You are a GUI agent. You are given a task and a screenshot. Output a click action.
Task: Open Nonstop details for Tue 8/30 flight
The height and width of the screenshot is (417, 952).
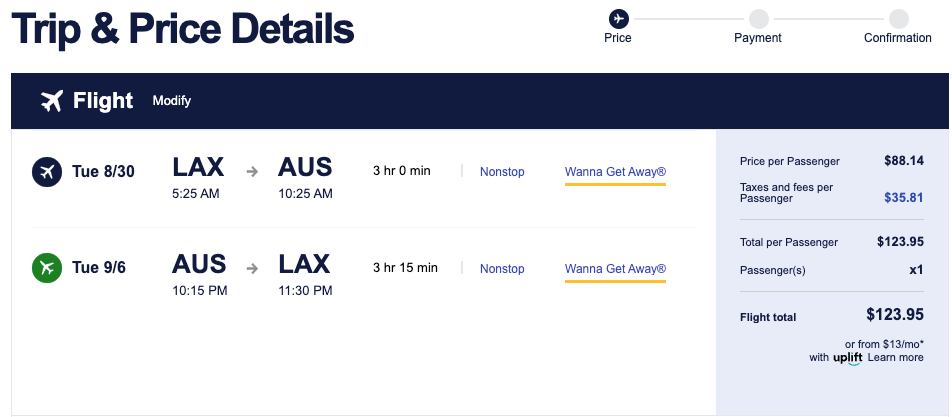tap(502, 171)
